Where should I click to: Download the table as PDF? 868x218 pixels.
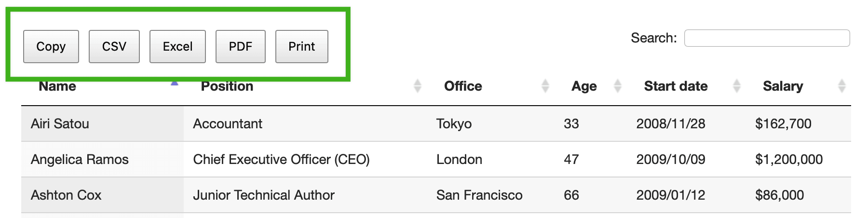coord(240,46)
